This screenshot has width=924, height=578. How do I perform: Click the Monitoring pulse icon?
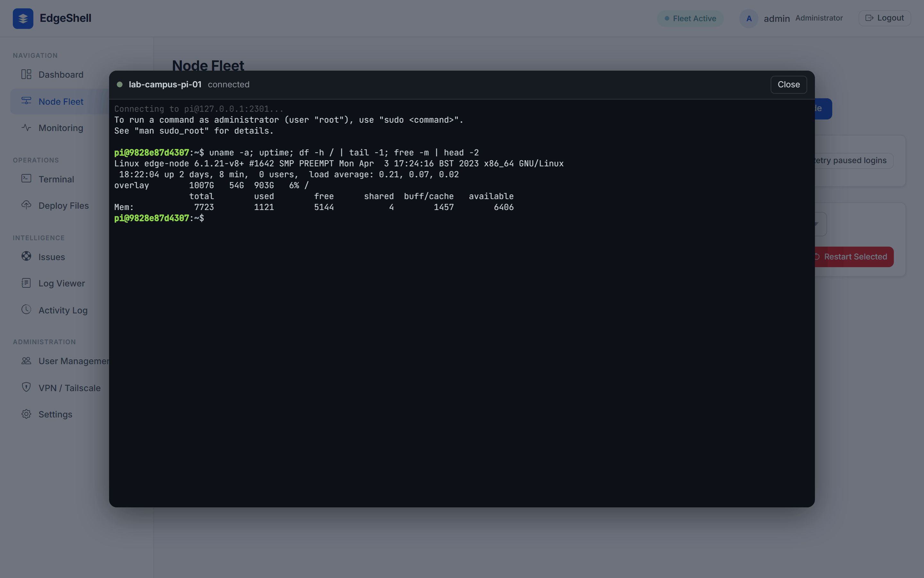click(26, 128)
